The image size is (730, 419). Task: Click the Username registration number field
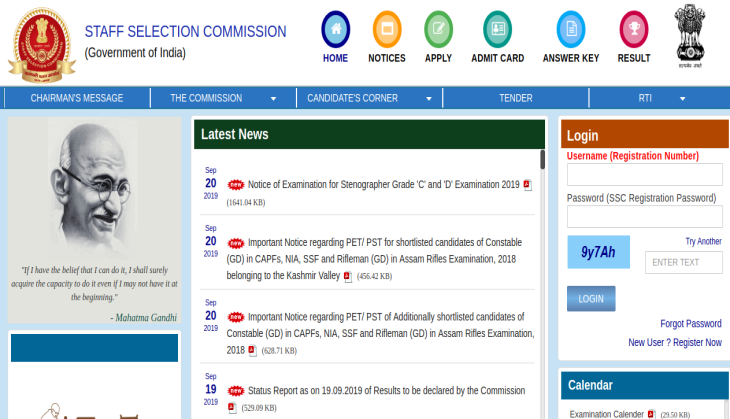pyautogui.click(x=644, y=175)
